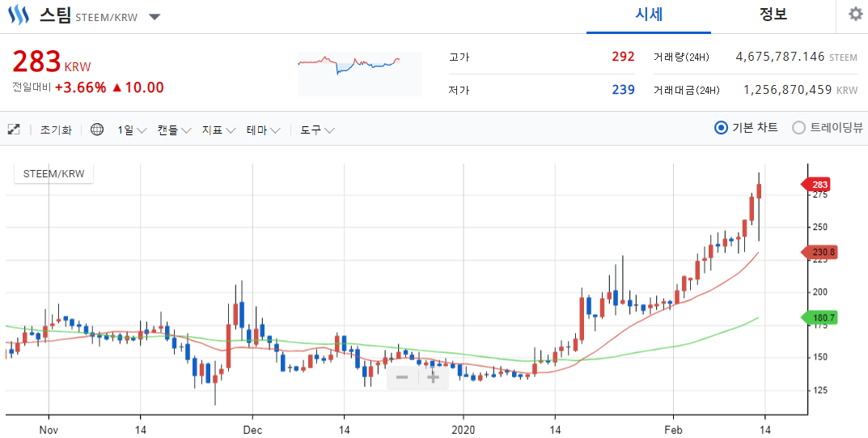Click the STEEM/KRW chart legend label
The height and width of the screenshot is (438, 868).
pyautogui.click(x=53, y=174)
